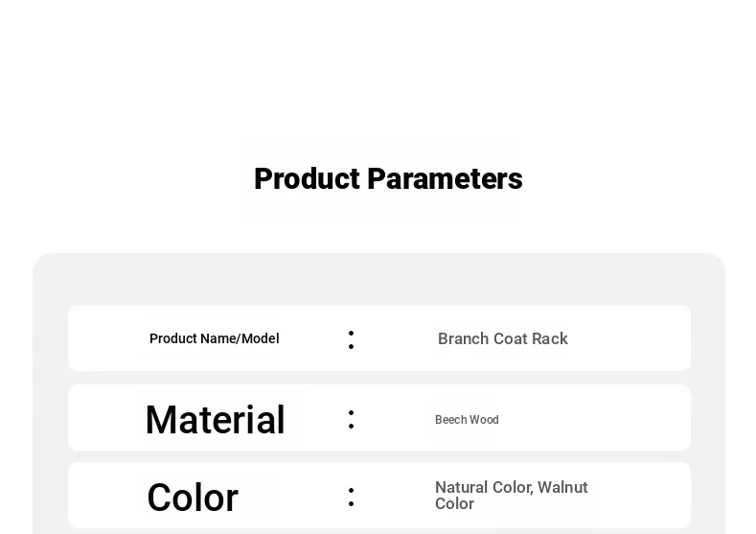Click the word Beech in the material value
756x534 pixels.
point(450,420)
